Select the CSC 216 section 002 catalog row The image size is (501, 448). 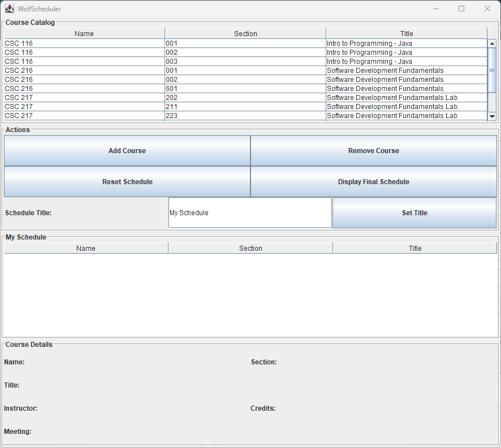point(170,79)
